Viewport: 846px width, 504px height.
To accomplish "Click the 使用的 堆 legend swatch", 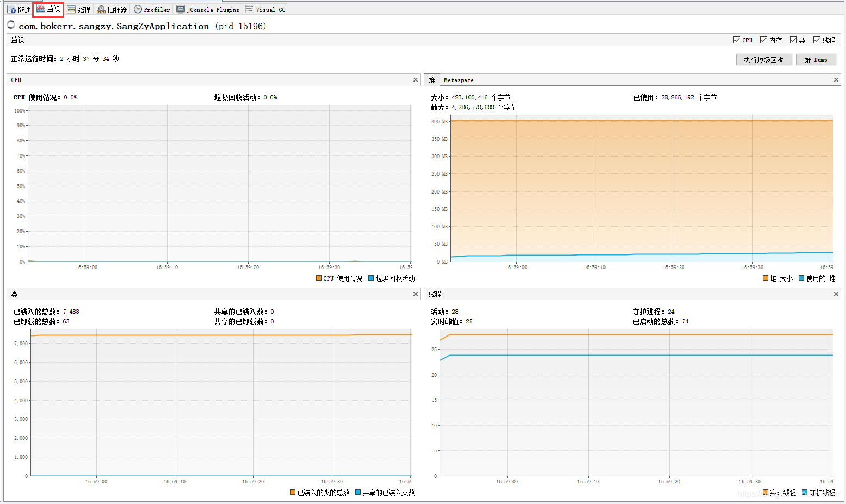I will (801, 278).
